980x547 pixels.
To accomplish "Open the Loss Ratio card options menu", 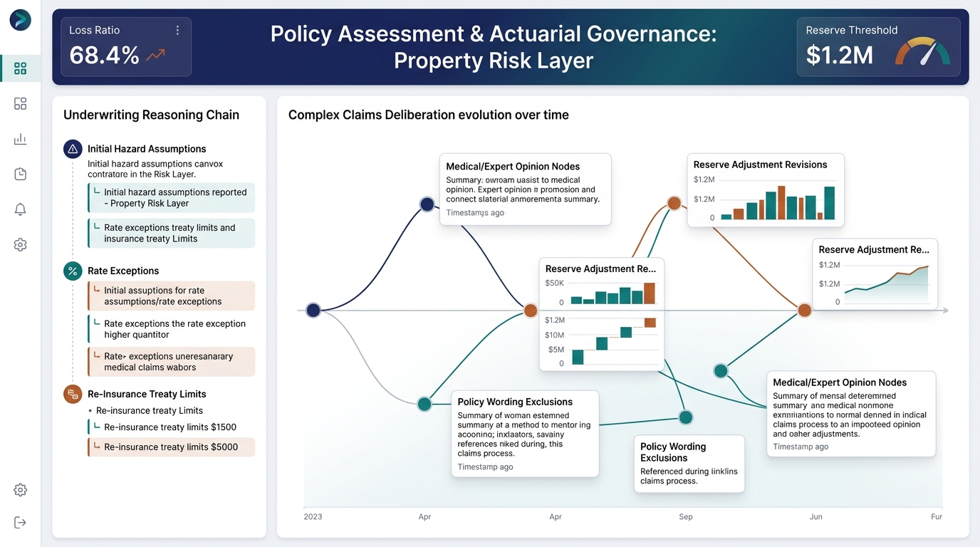I will [177, 31].
